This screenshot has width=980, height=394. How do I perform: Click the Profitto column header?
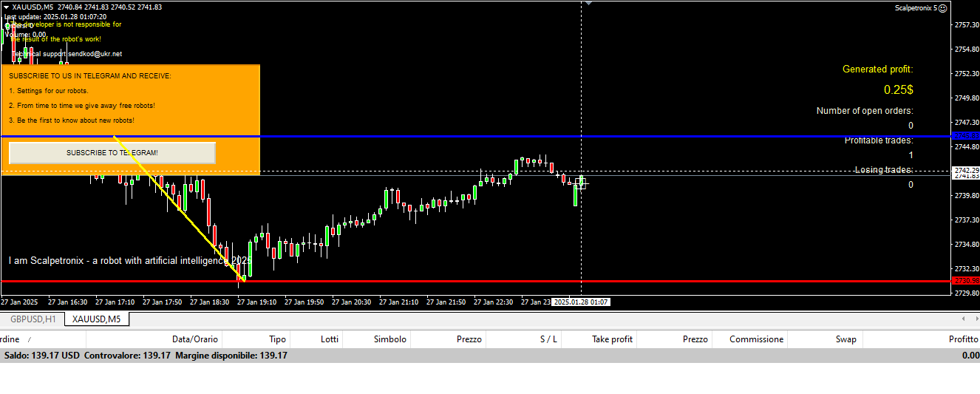pos(963,339)
